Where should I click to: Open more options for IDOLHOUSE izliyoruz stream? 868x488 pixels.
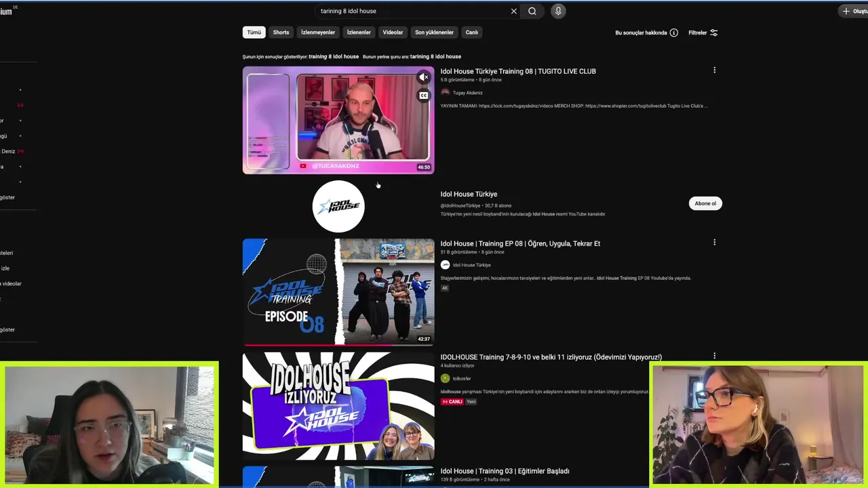click(714, 356)
